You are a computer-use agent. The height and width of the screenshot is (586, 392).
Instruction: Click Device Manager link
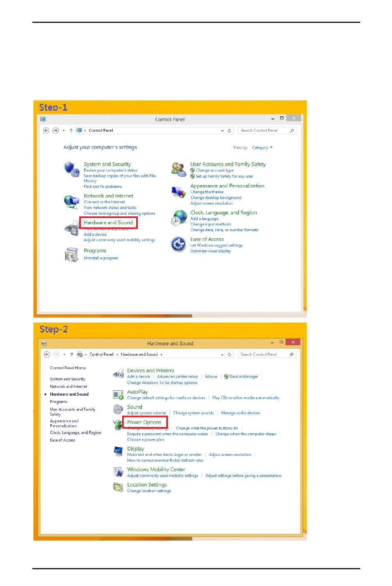click(x=244, y=377)
